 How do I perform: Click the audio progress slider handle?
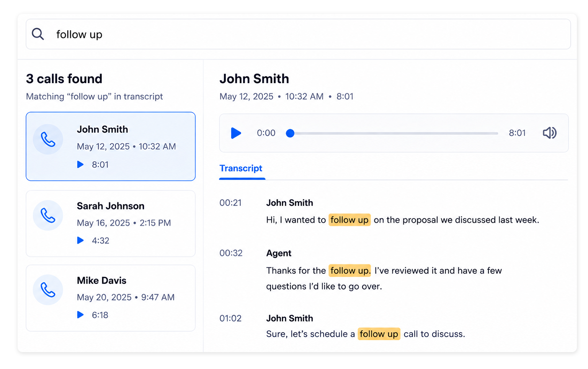(290, 133)
